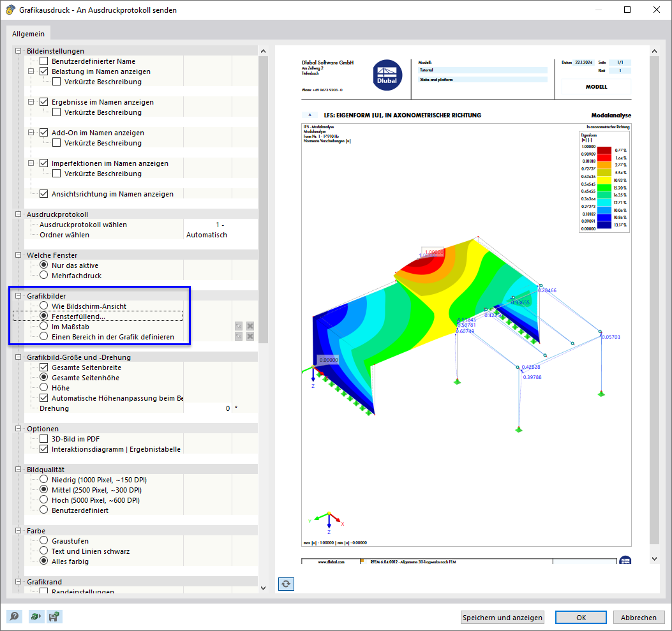Click the Ausdruckprotokoll wählen value field

coord(220,225)
